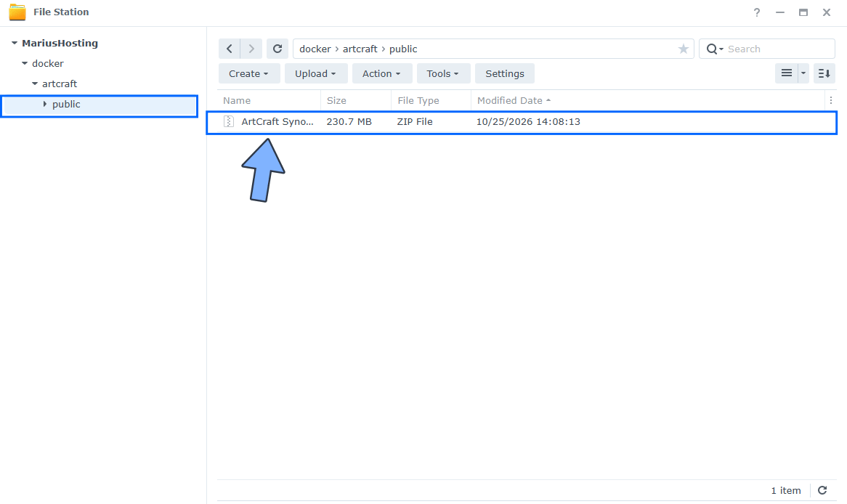Collapse the artcraft tree node arrow
Image resolution: width=847 pixels, height=504 pixels.
(35, 84)
